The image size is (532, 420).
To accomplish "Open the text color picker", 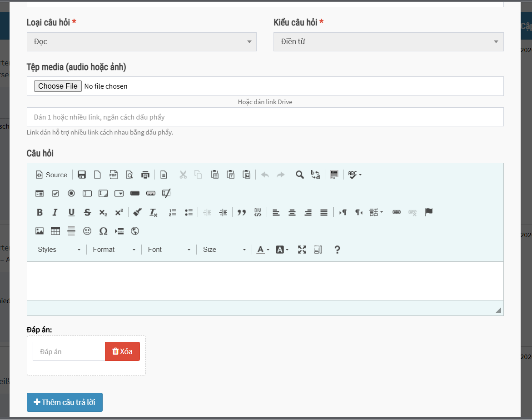I will (x=263, y=250).
